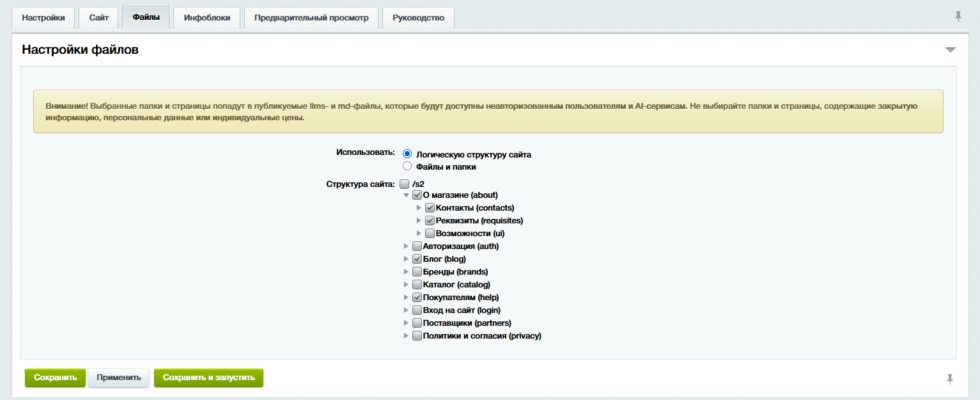Click the pin icon beside the tabs
This screenshot has width=980, height=400.
(958, 17)
